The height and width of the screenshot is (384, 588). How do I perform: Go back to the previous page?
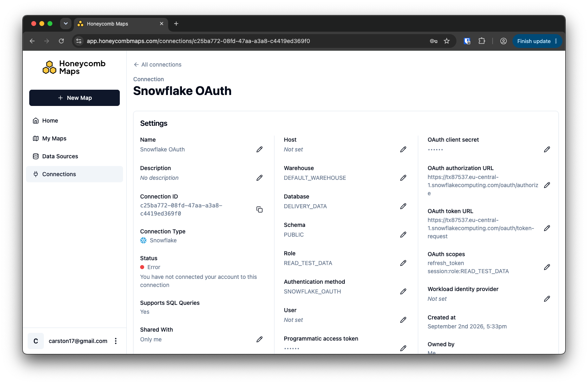point(32,41)
